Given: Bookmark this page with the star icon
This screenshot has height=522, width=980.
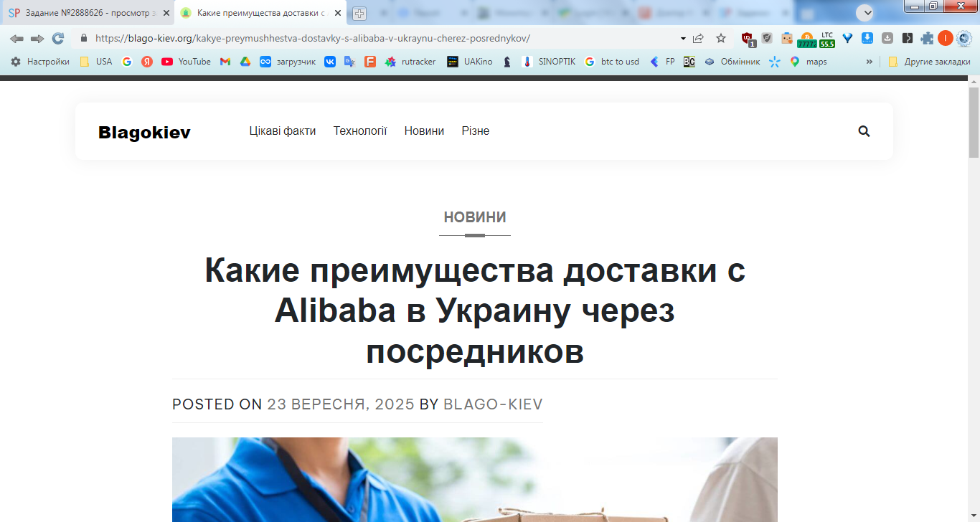Looking at the screenshot, I should coord(721,38).
